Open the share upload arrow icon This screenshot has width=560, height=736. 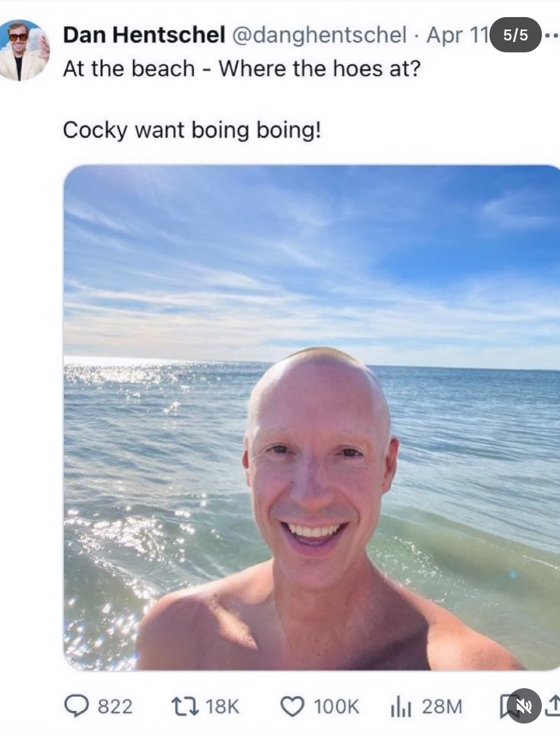click(x=553, y=706)
